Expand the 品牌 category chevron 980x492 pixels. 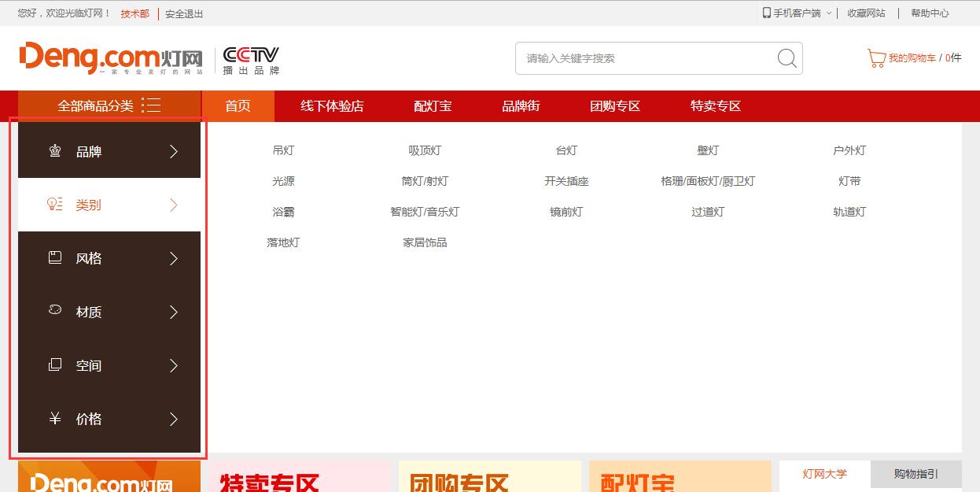tap(174, 151)
